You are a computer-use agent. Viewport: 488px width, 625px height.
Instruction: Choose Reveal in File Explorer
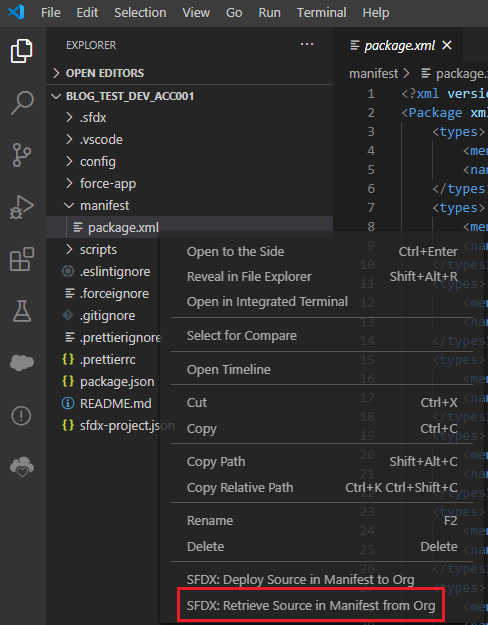(322, 277)
